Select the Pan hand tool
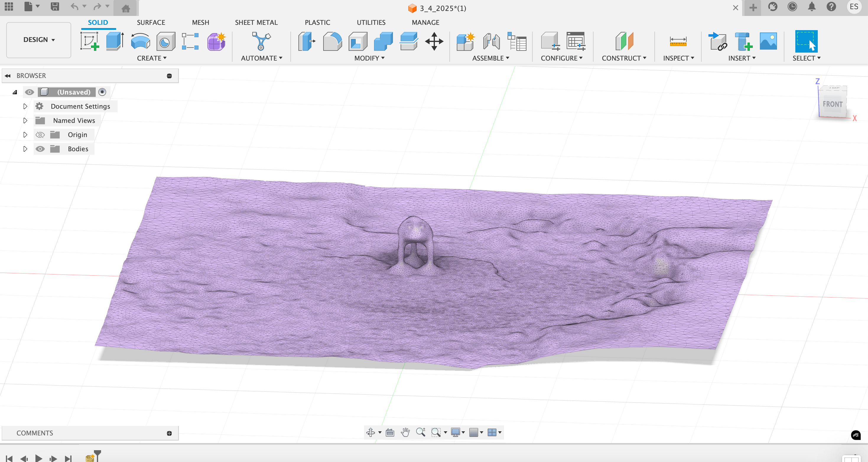This screenshot has height=462, width=868. coord(405,432)
